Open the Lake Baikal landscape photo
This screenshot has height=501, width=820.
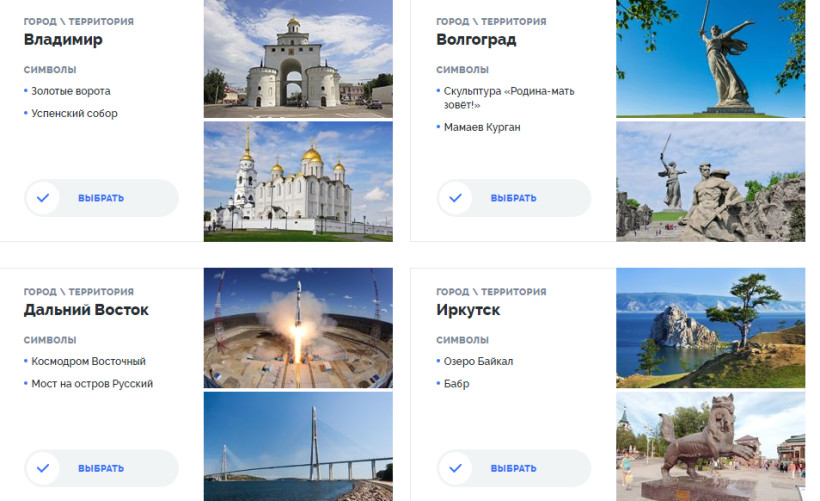(710, 327)
